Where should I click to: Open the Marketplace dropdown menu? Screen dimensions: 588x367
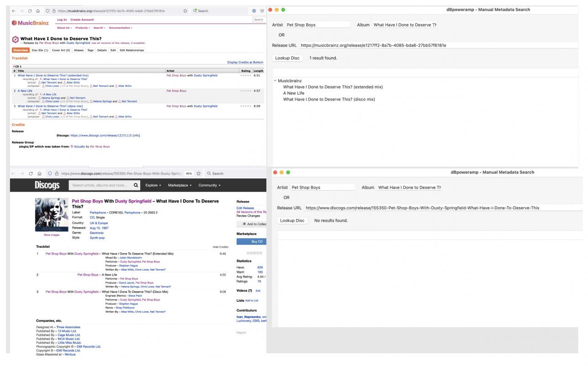coord(180,185)
